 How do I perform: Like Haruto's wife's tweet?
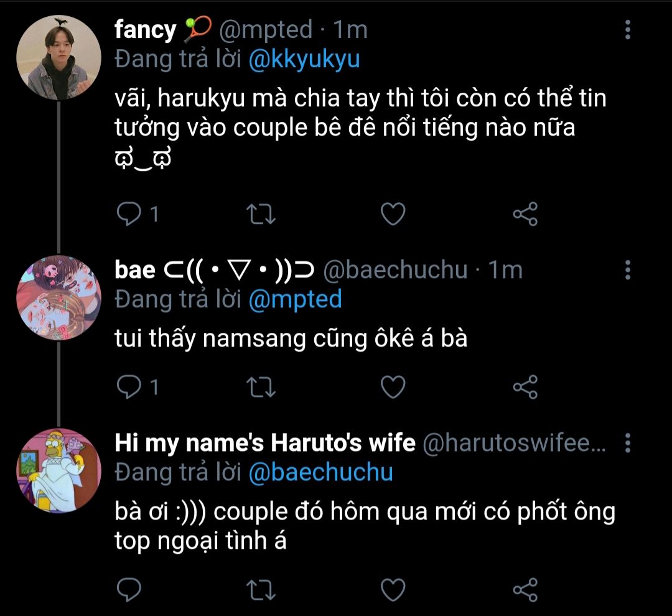(393, 588)
